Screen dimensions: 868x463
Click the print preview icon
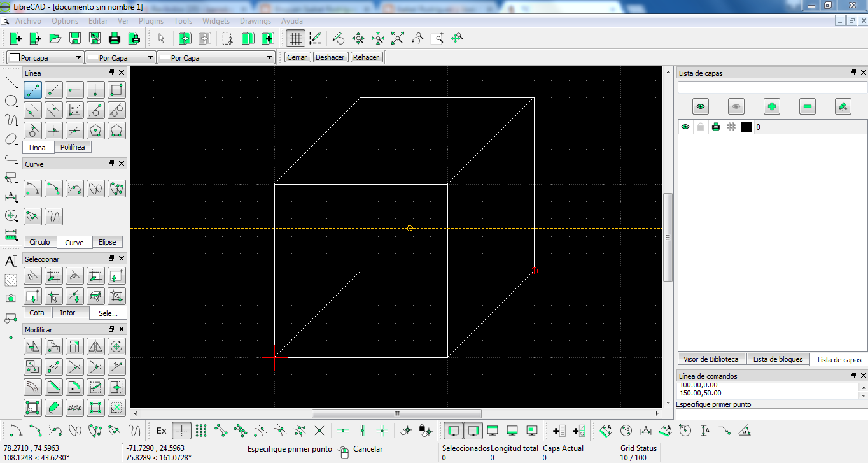click(134, 38)
